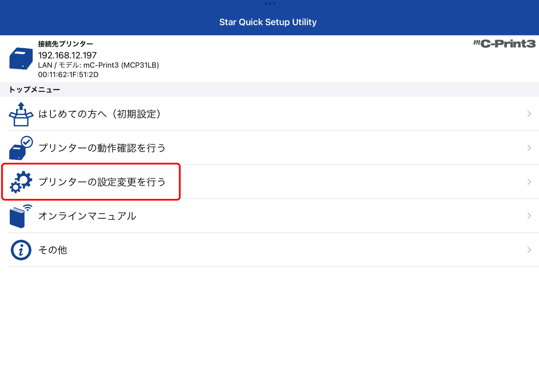Open the オンラインマニュアル text link
This screenshot has height=392, width=539.
click(87, 216)
